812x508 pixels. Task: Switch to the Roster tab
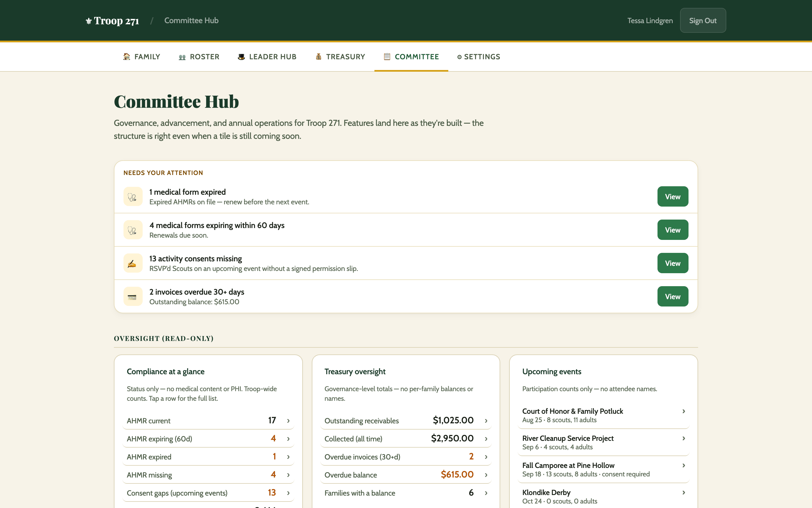(x=199, y=57)
